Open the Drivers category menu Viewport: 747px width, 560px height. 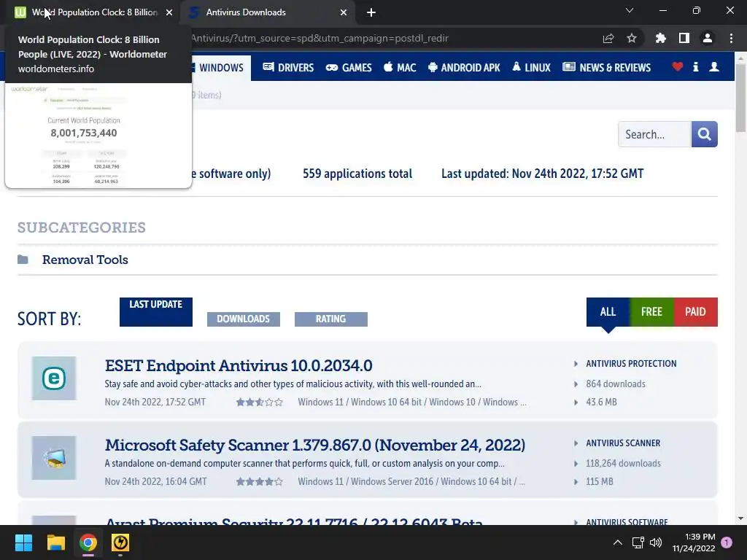(288, 68)
